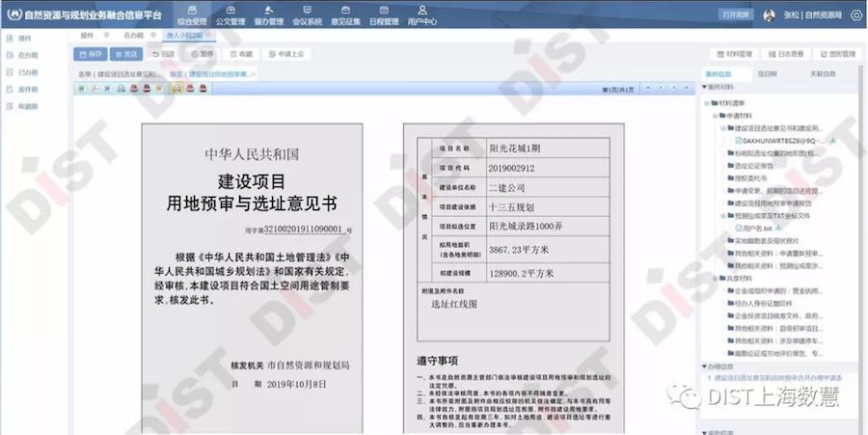
Task: Collapse the 申请材料 tree node
Action: point(716,116)
